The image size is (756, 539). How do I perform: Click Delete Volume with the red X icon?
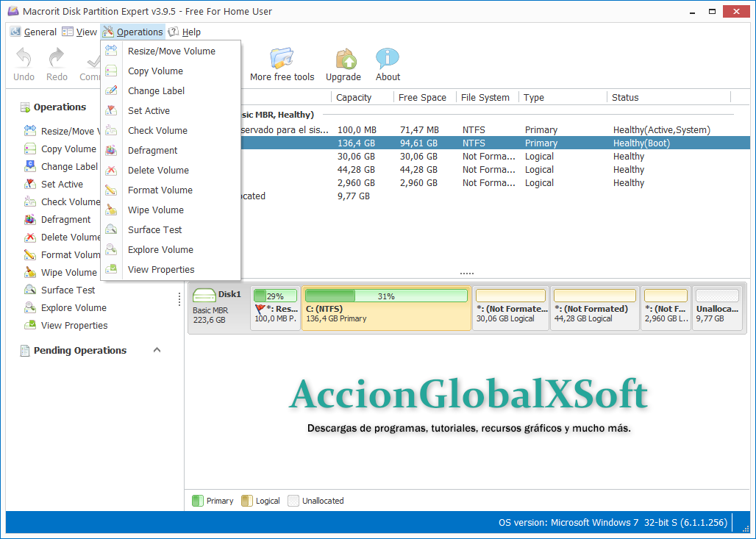pyautogui.click(x=157, y=170)
